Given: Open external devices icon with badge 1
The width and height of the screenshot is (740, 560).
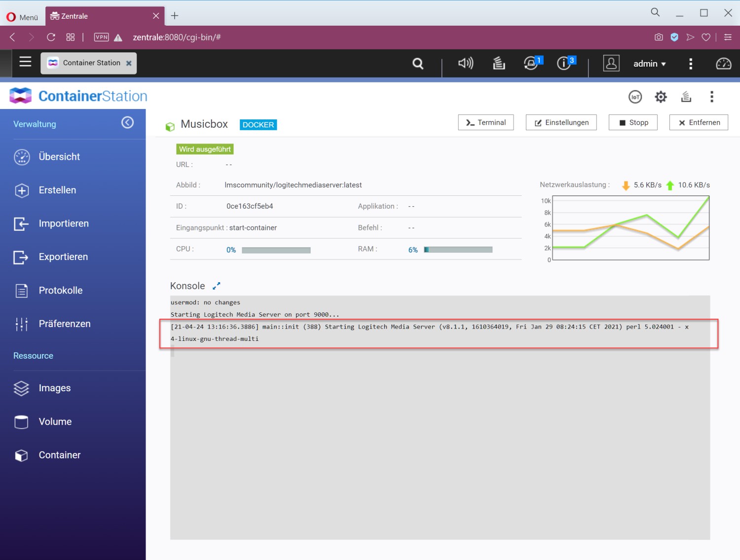Looking at the screenshot, I should [x=532, y=63].
